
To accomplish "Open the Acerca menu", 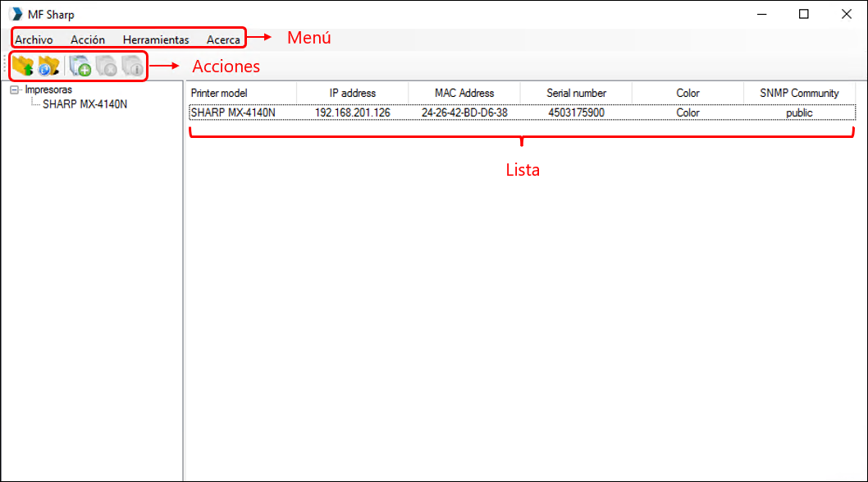I will click(x=223, y=39).
